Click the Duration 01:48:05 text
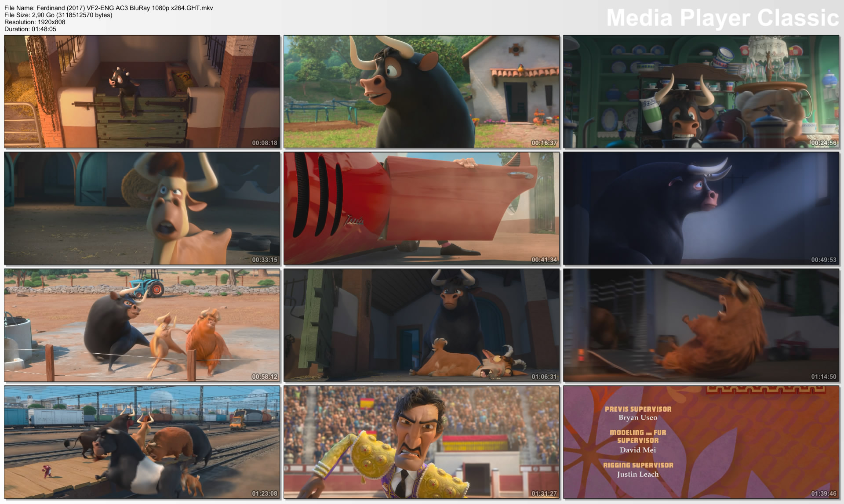The width and height of the screenshot is (844, 504). pyautogui.click(x=30, y=29)
